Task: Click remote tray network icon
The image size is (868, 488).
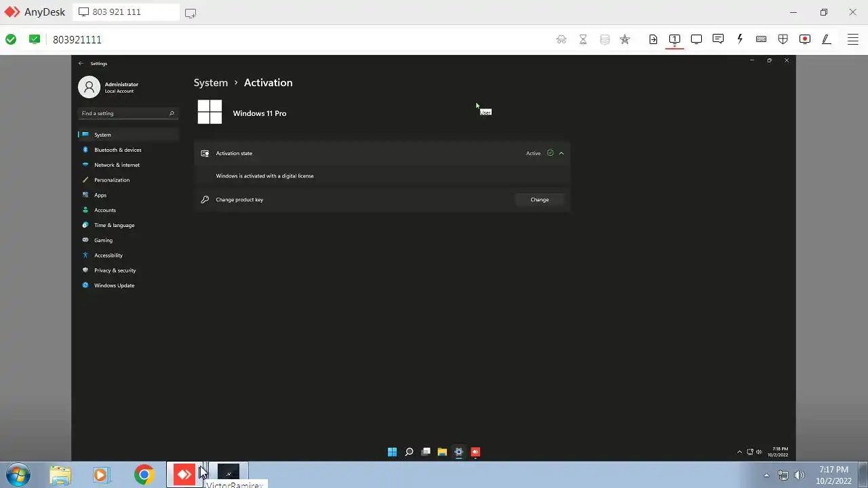Action: (x=750, y=452)
